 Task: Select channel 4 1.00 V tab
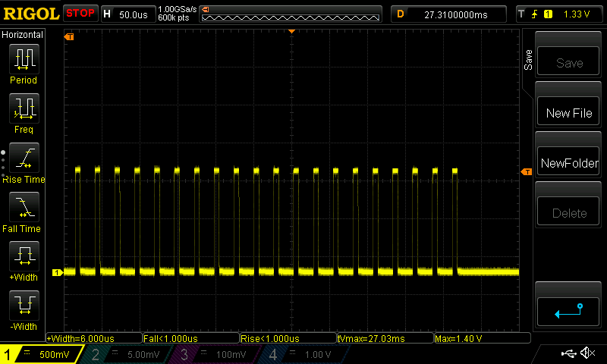point(304,354)
